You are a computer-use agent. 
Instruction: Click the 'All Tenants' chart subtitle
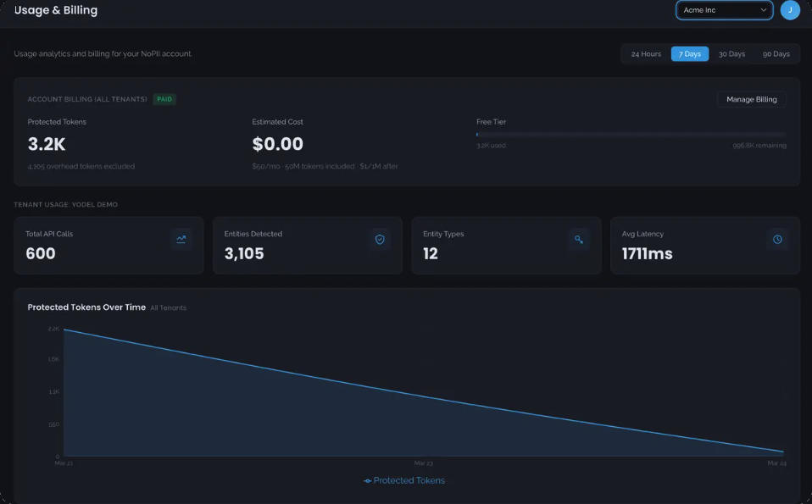[x=169, y=307]
